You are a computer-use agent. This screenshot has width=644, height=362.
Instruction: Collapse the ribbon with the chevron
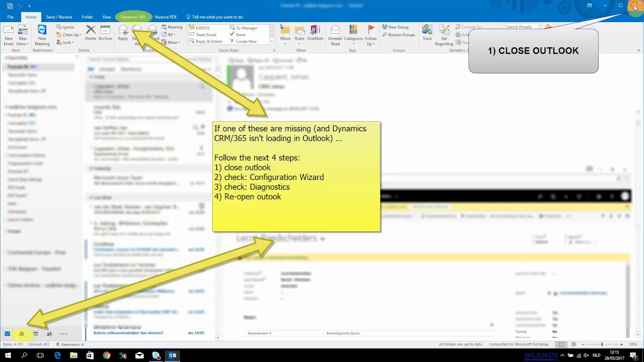[x=639, y=50]
